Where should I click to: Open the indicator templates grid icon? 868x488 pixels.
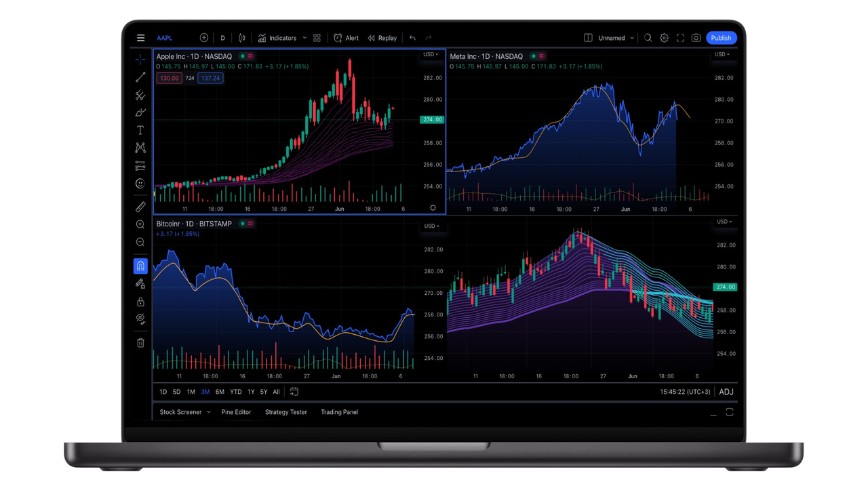(317, 38)
